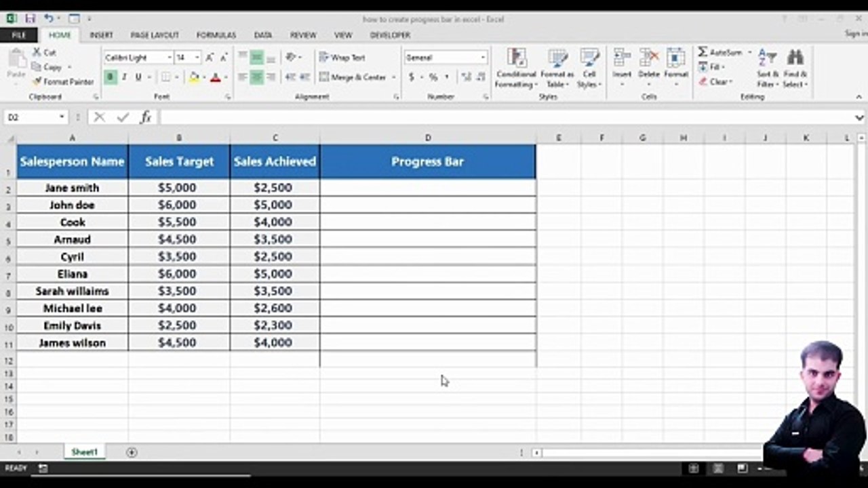Expand the Fill Color dropdown arrow
Viewport: 868px width, 488px height.
[x=204, y=77]
